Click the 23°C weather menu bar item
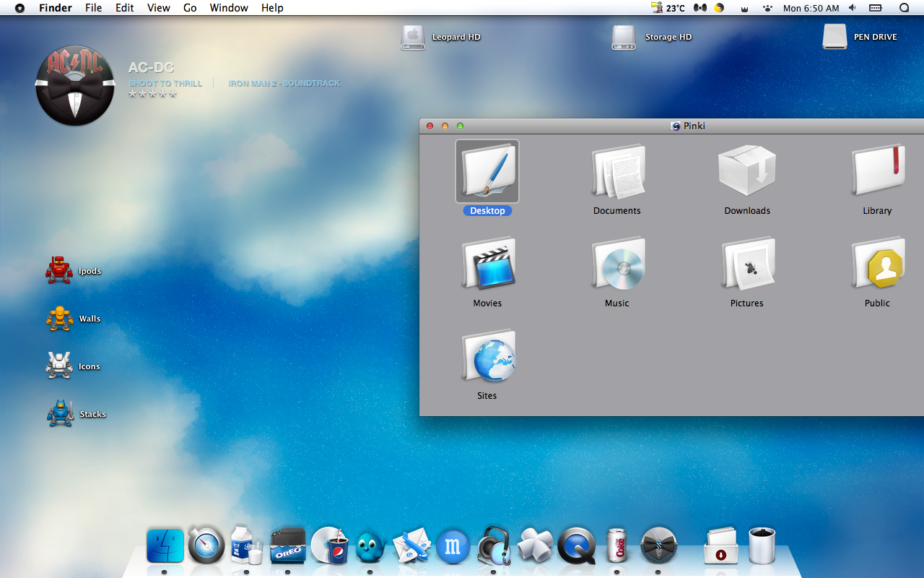This screenshot has width=924, height=578. (668, 8)
